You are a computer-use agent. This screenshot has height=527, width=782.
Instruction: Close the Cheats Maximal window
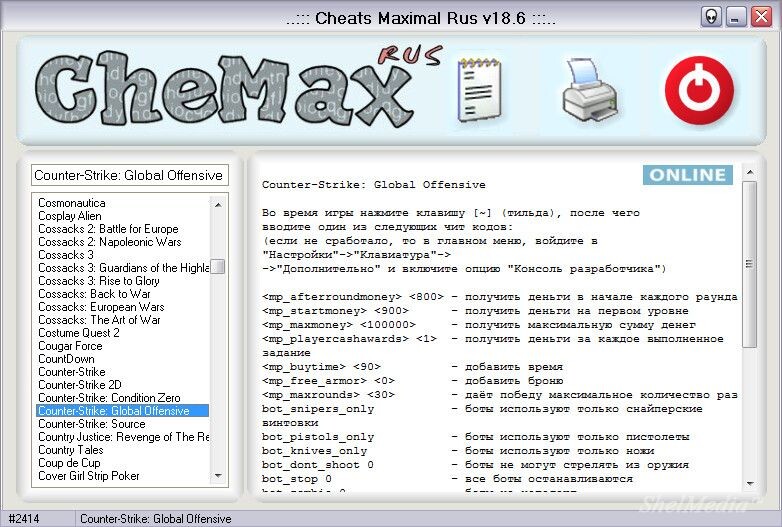(761, 17)
